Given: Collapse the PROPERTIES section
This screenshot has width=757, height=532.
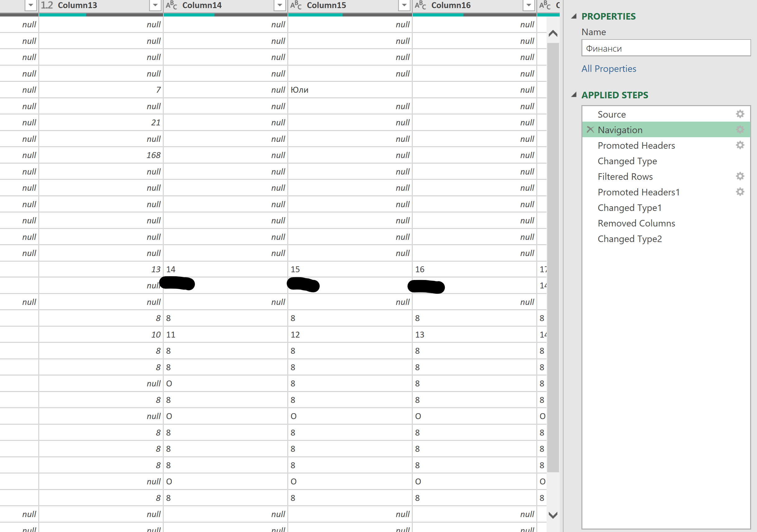Looking at the screenshot, I should click(574, 16).
